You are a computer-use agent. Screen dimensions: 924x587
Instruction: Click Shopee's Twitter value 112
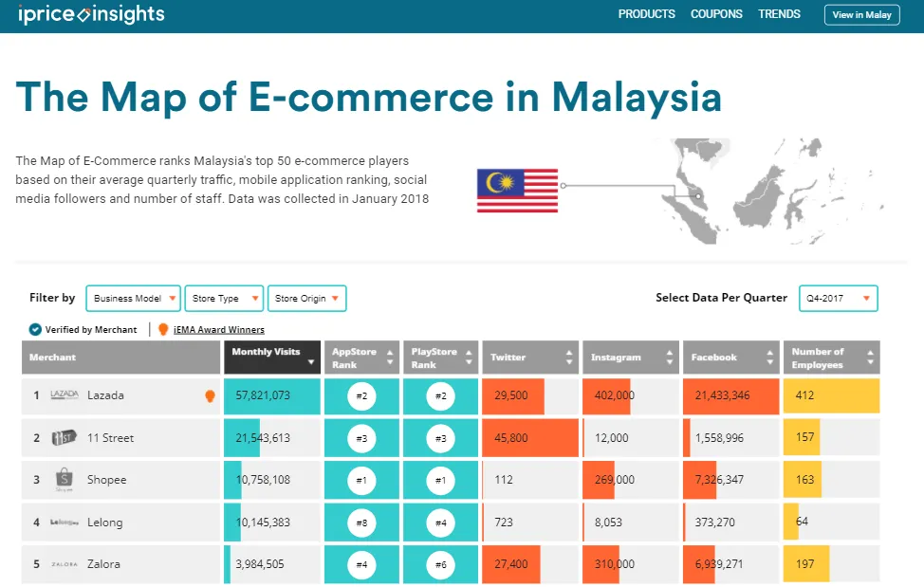(x=503, y=480)
